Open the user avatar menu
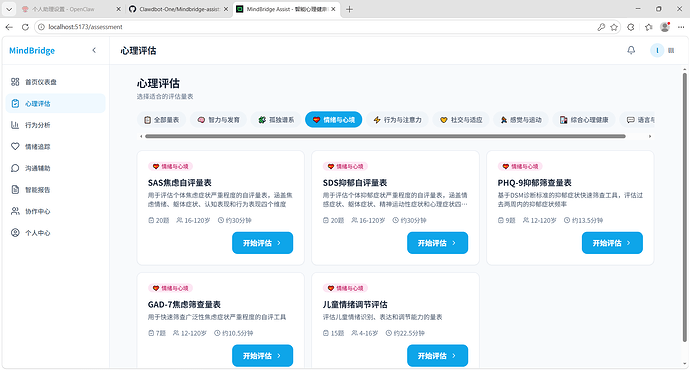The height and width of the screenshot is (370, 690). click(657, 51)
